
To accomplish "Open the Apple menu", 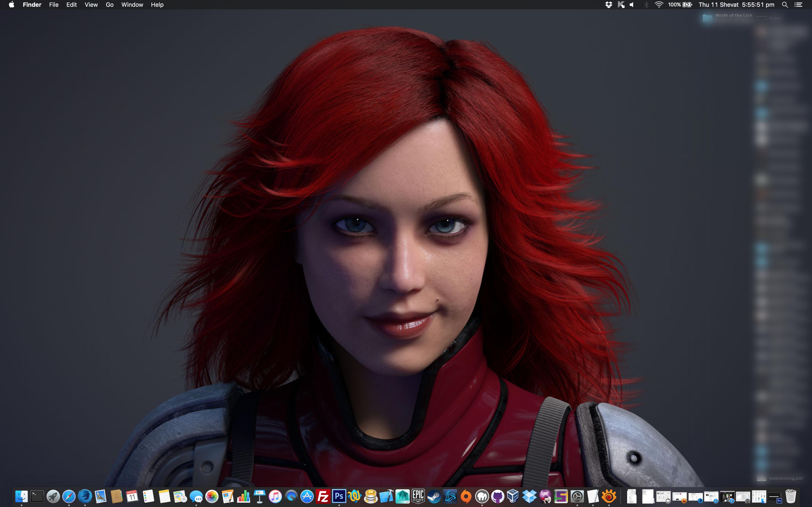I will coord(11,5).
